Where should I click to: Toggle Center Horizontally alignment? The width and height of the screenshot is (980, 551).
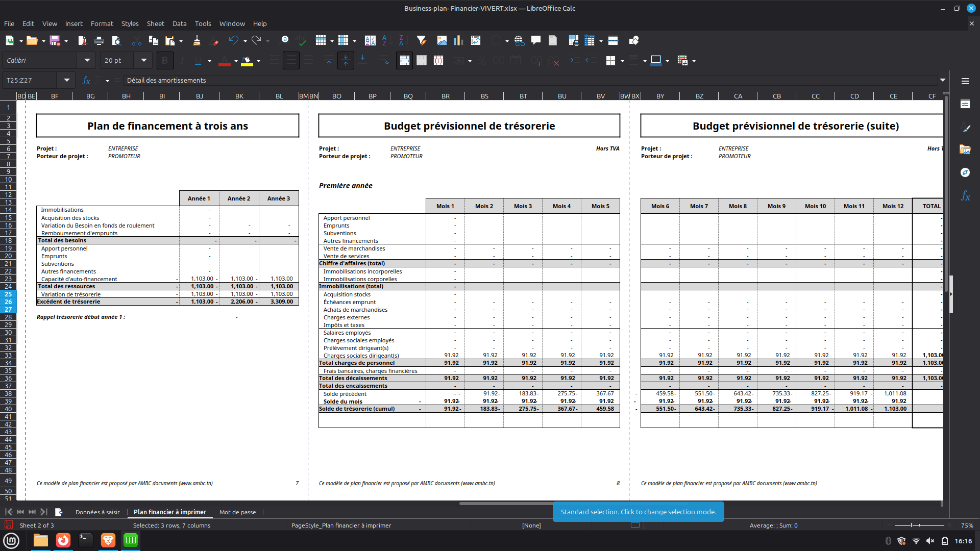(x=291, y=61)
